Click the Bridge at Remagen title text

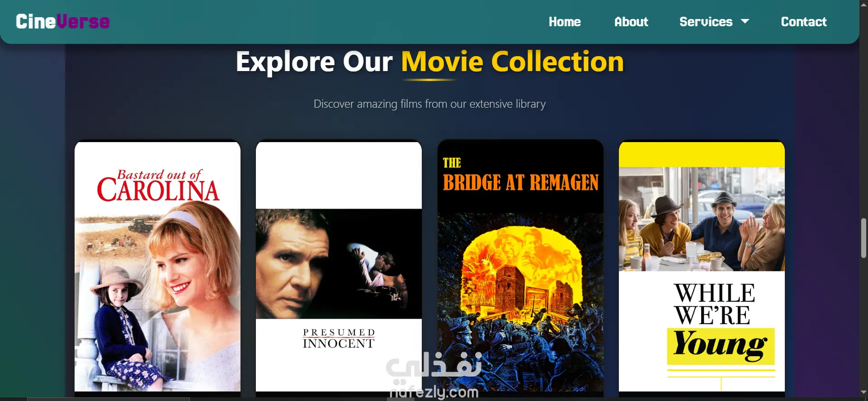tap(520, 175)
